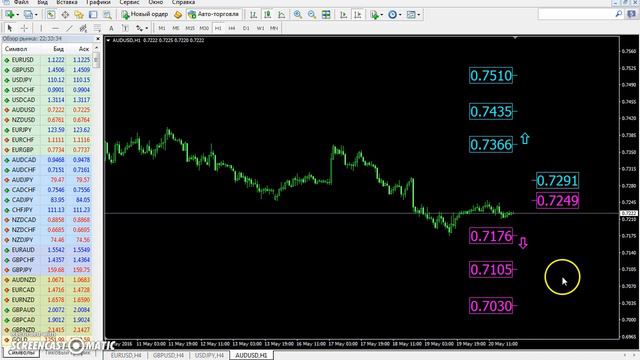
Task: Open the MetaEditor yellow book icon
Action: click(x=178, y=15)
